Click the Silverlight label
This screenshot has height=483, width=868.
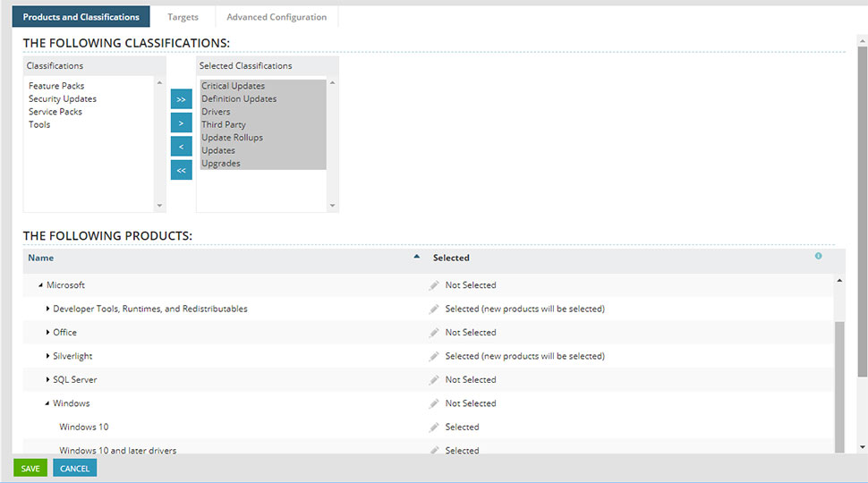tap(72, 356)
